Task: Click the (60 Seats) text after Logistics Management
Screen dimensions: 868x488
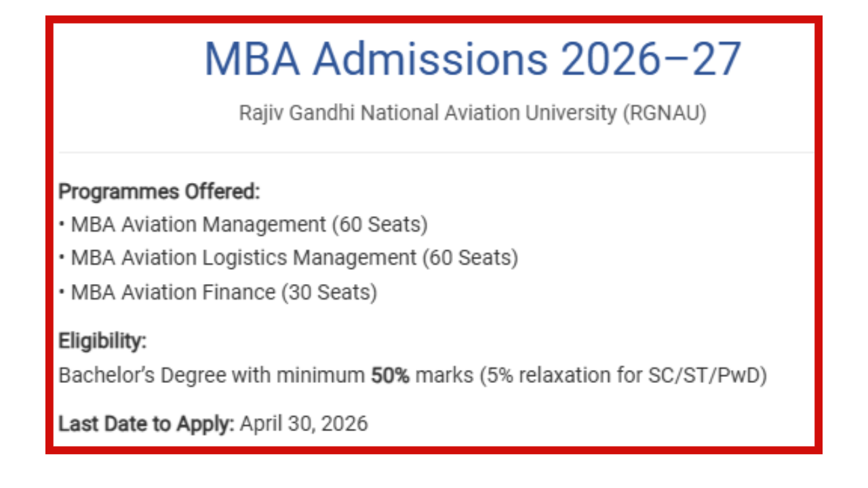Action: click(470, 258)
